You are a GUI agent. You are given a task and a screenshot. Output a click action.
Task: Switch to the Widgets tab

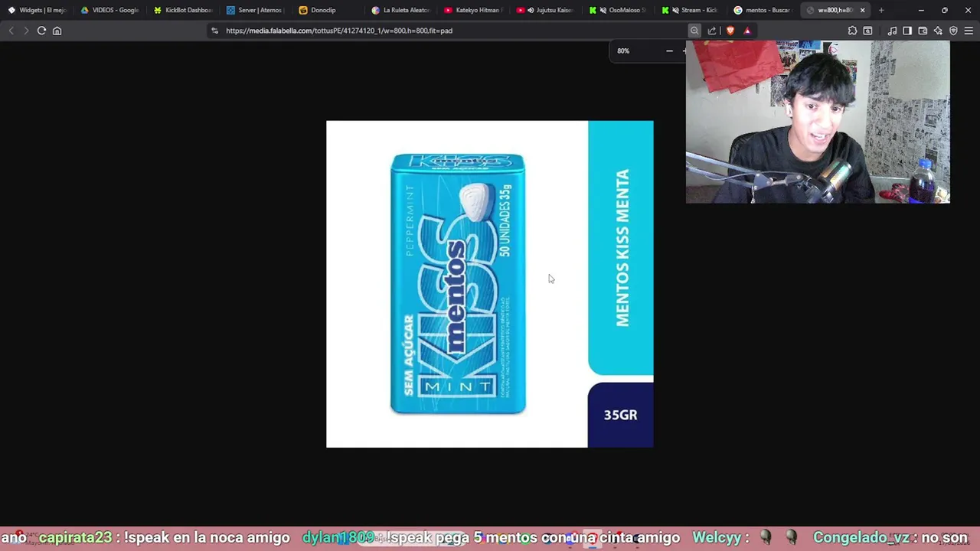[37, 10]
